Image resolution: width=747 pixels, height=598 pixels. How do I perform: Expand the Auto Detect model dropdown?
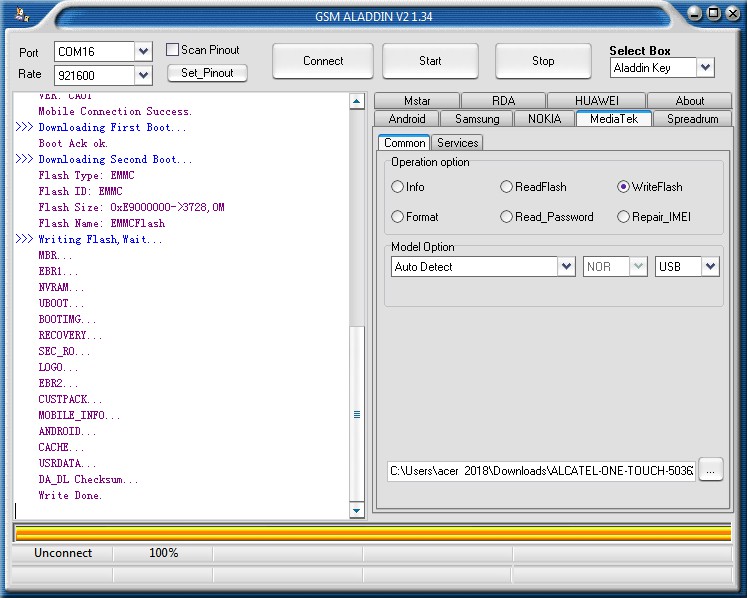tap(566, 267)
